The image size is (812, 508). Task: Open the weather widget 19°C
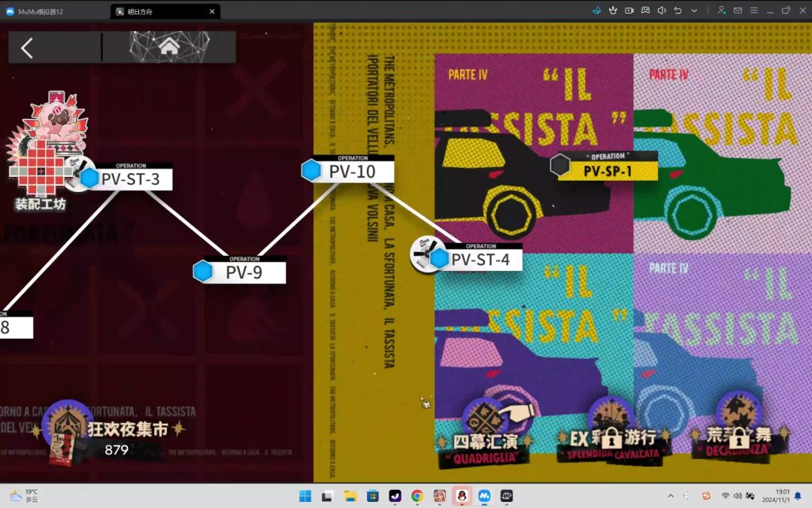tap(24, 495)
